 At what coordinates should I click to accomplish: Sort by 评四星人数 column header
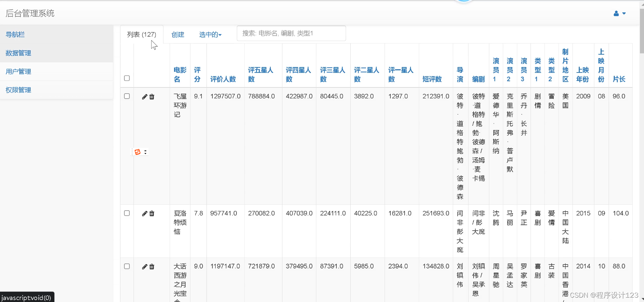click(298, 75)
